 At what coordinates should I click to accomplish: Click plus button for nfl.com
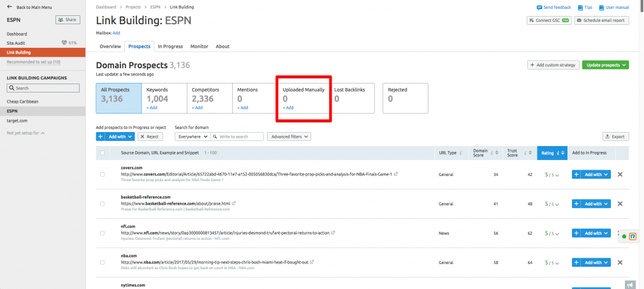tap(576, 233)
